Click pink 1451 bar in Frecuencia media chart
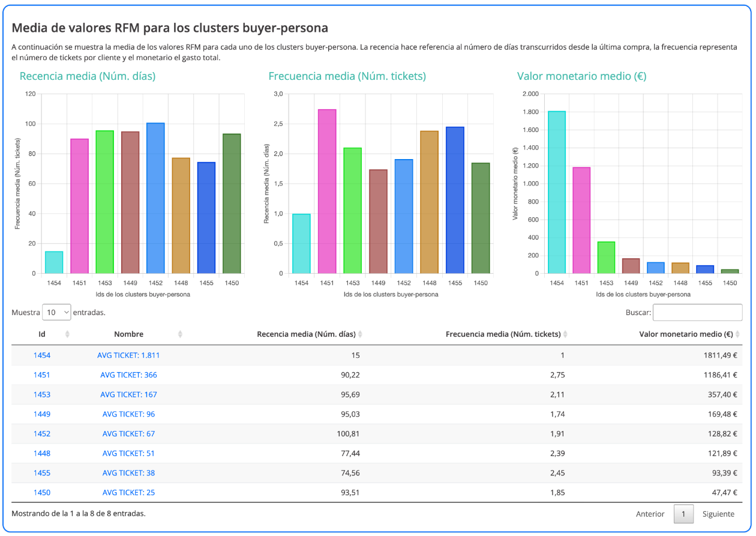756x536 pixels. point(327,192)
